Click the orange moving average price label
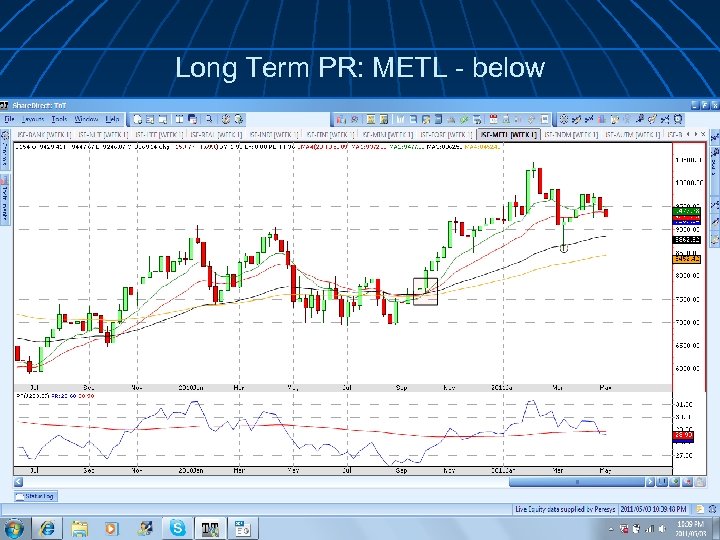720x540 pixels. coord(686,259)
